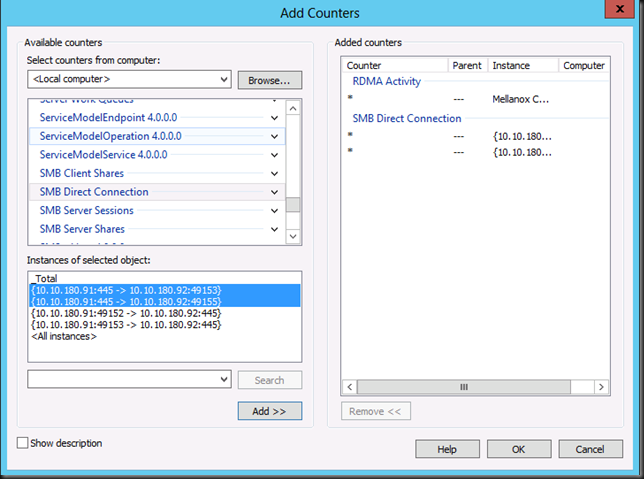Select the second {10.10.180... added counter row
This screenshot has height=479, width=644.
(476, 152)
